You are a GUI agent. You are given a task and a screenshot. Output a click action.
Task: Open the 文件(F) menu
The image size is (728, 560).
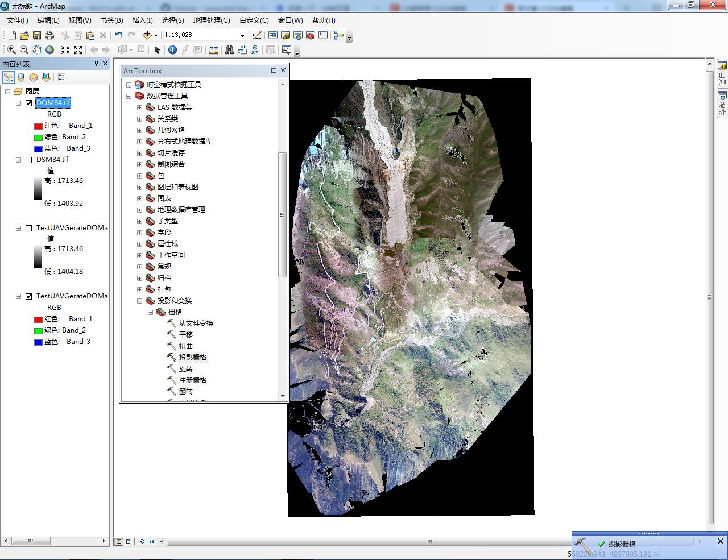point(17,20)
